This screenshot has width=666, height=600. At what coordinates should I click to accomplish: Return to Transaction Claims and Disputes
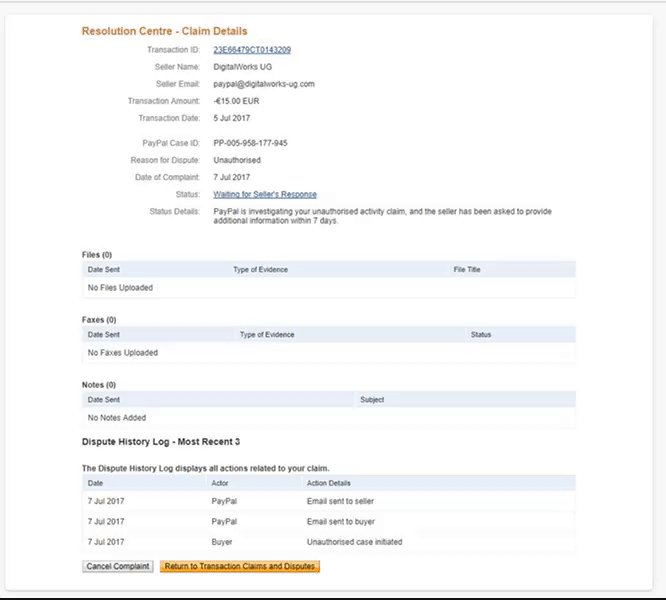240,566
